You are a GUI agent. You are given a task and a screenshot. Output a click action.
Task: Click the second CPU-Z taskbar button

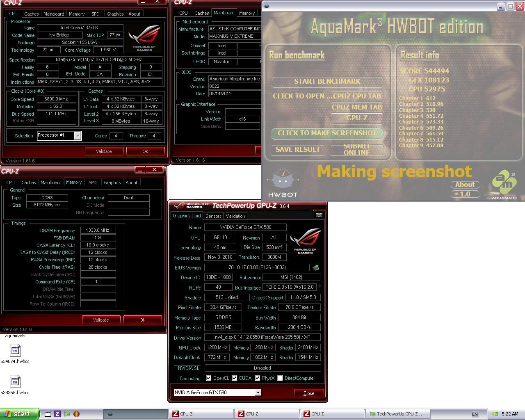[x=267, y=414]
